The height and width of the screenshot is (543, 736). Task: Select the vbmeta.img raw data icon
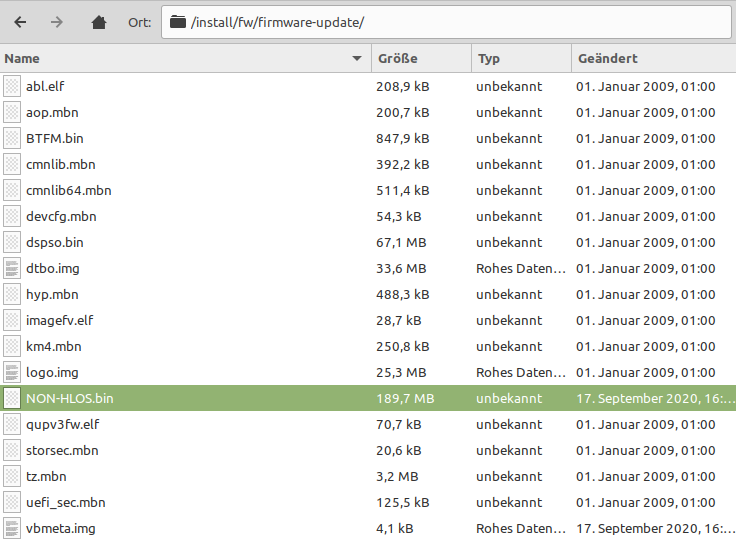(12, 528)
